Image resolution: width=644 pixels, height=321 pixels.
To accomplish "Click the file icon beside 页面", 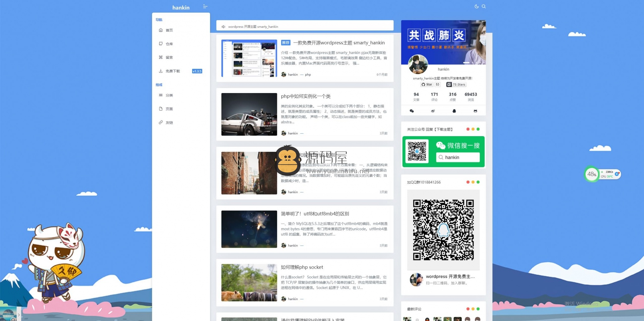I will 161,109.
